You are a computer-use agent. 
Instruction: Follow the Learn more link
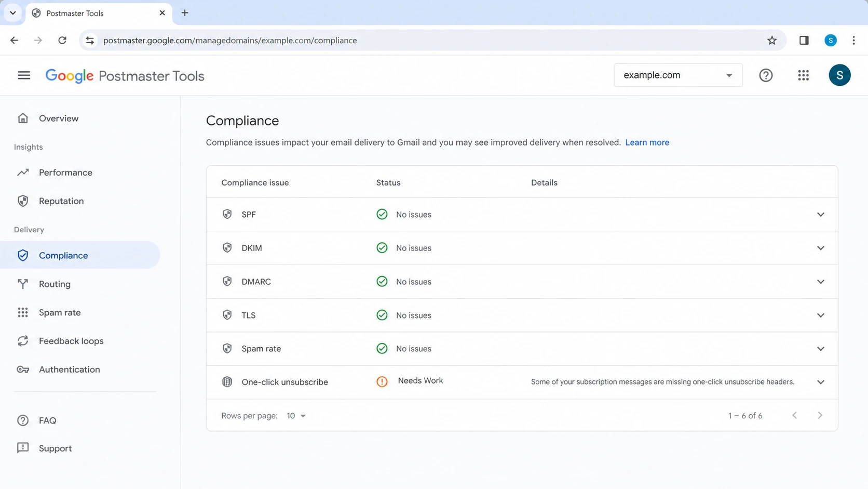(x=647, y=142)
